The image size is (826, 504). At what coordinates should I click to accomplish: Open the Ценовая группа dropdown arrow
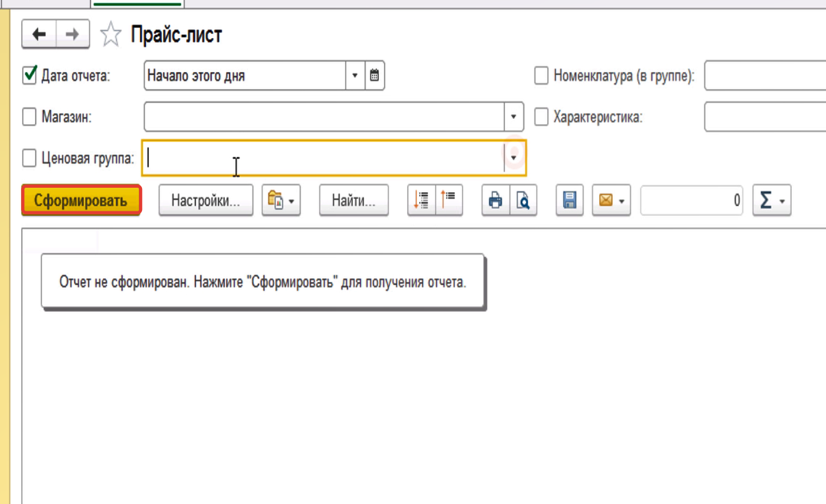[514, 158]
